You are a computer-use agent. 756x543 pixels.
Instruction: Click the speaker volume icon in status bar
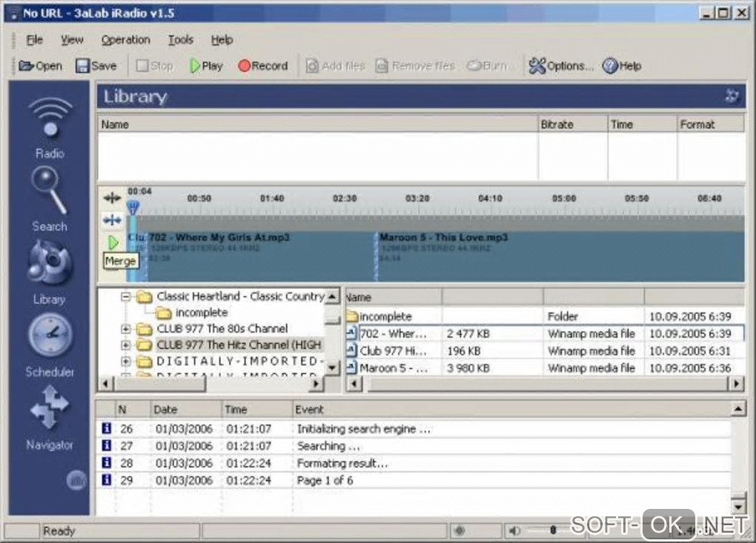(514, 530)
